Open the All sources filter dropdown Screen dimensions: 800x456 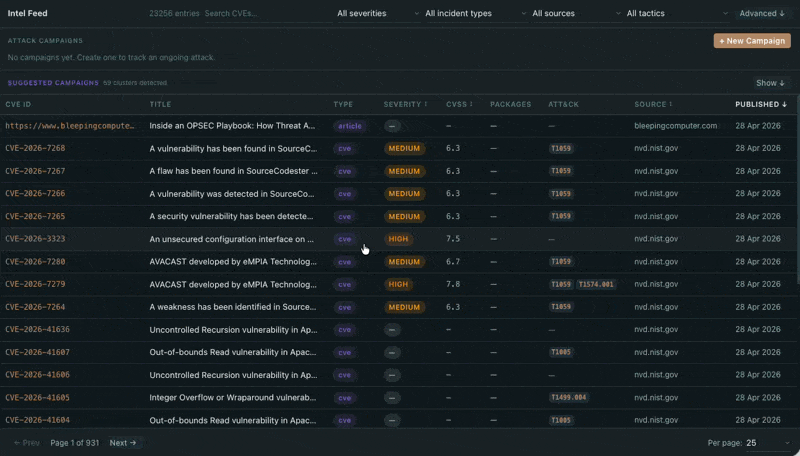(576, 13)
